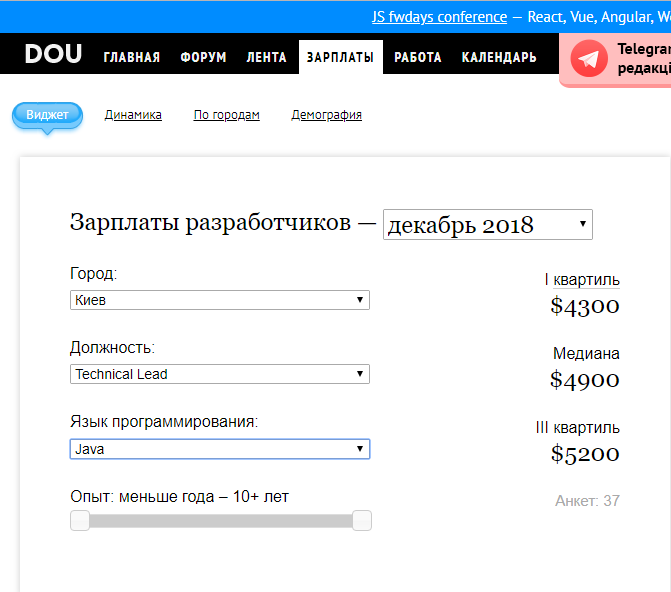Select the Виджет tab button

coord(47,115)
